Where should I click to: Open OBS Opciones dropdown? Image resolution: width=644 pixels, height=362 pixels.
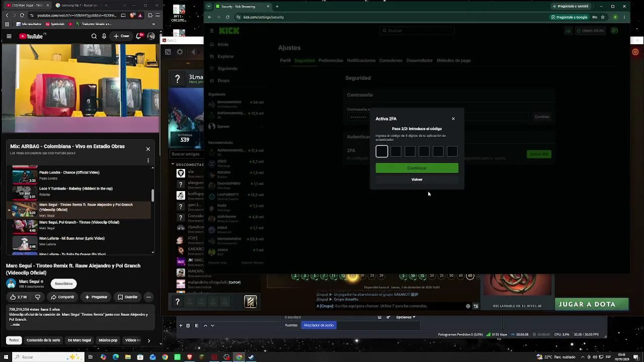406,317
